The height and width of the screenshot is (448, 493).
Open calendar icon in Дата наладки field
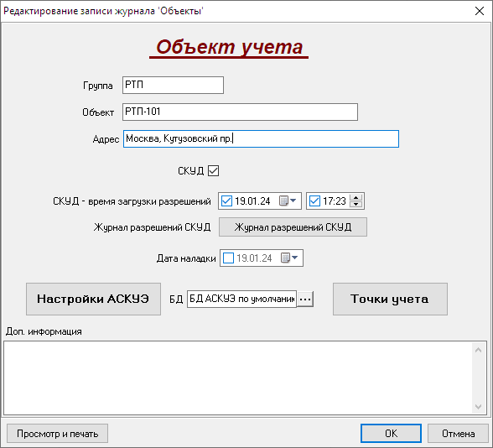[285, 258]
